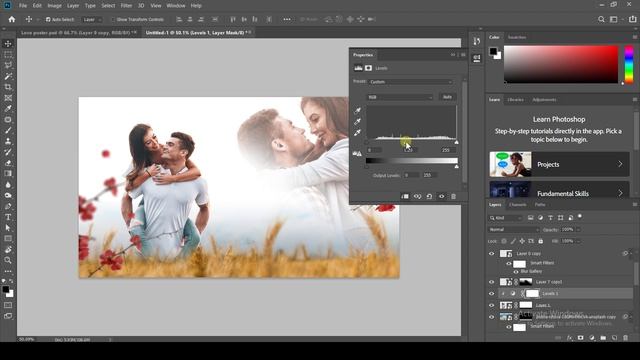Switch to the Swatches tab

(x=517, y=37)
